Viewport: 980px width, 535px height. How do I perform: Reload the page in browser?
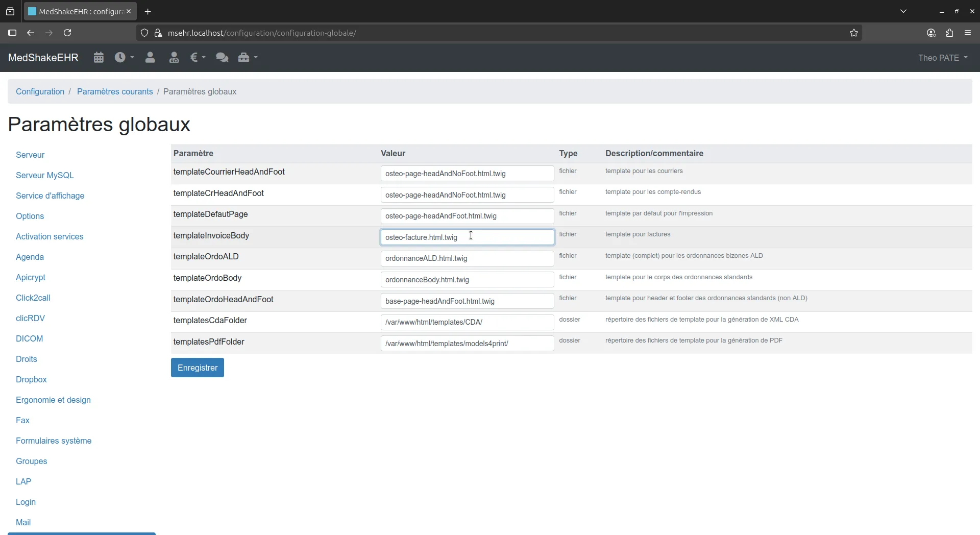(x=67, y=33)
